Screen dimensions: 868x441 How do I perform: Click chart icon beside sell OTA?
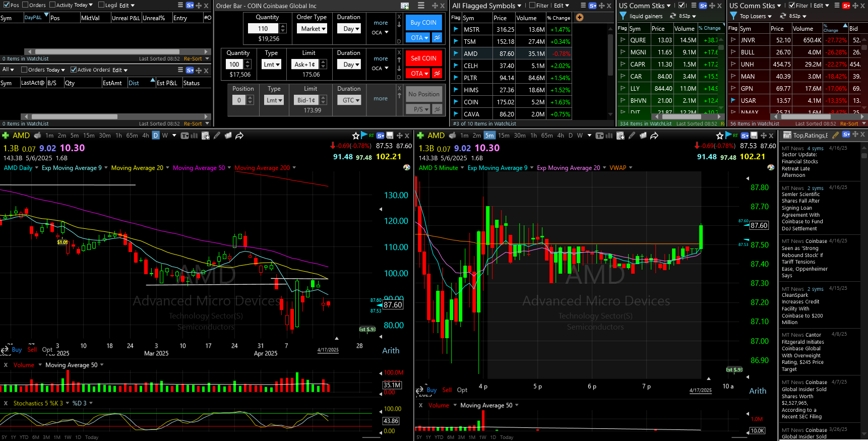click(x=437, y=74)
